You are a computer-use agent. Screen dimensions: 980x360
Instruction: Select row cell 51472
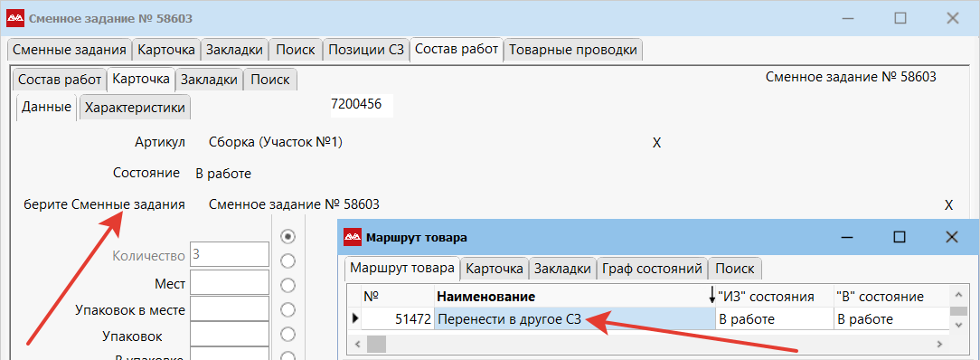[398, 318]
